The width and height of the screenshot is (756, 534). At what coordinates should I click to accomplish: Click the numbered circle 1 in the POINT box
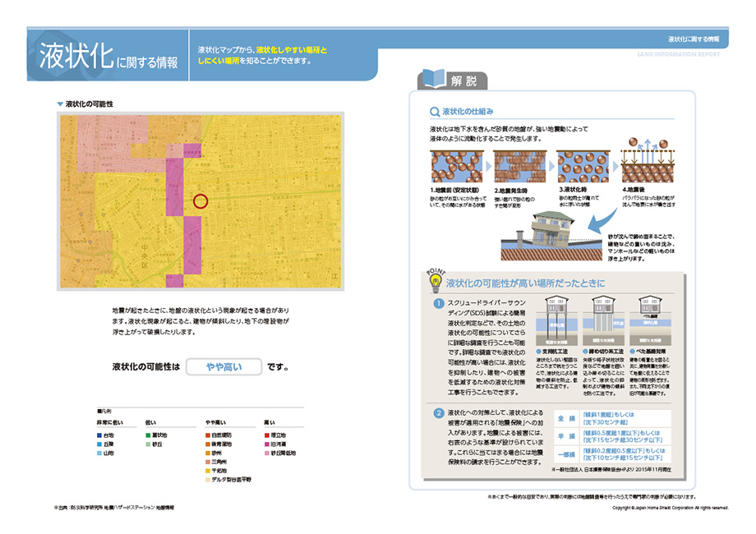coord(438,304)
